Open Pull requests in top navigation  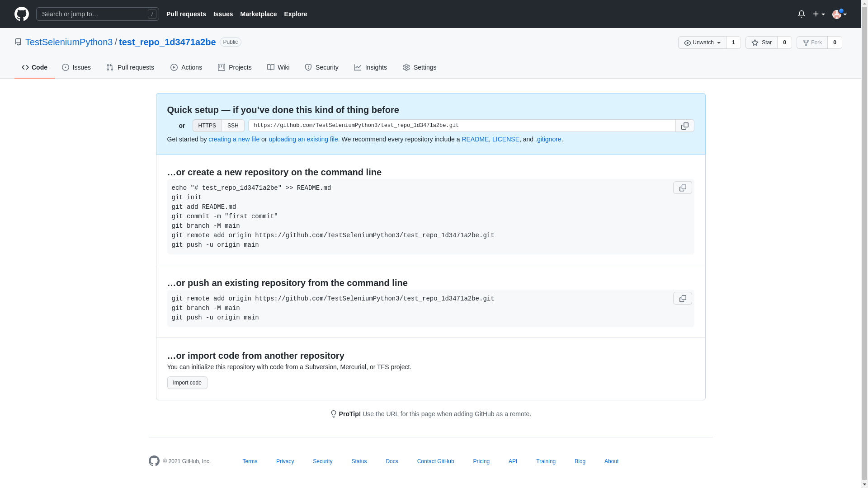click(x=186, y=14)
